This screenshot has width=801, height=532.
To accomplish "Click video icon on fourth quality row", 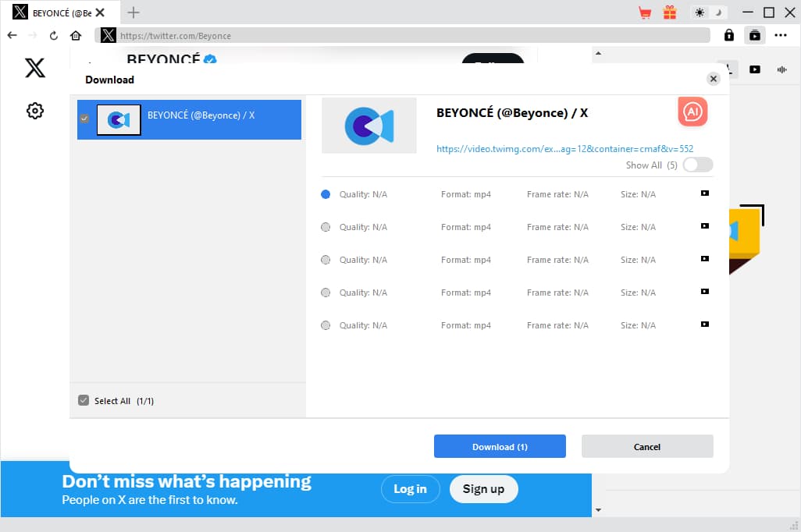I will coord(704,292).
